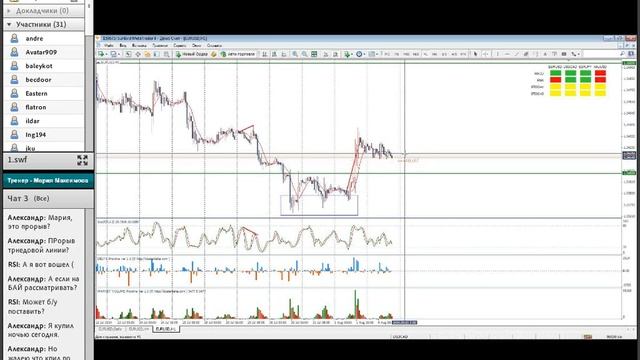The image size is (640, 360).
Task: Switch chart to bar chart icon
Action: tap(264, 54)
